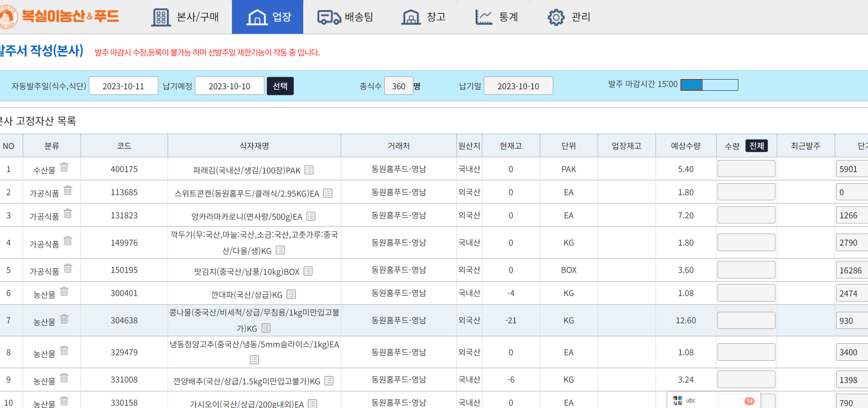The image size is (868, 408).
Task: Click the ubc notification popup
Action: [x=713, y=401]
